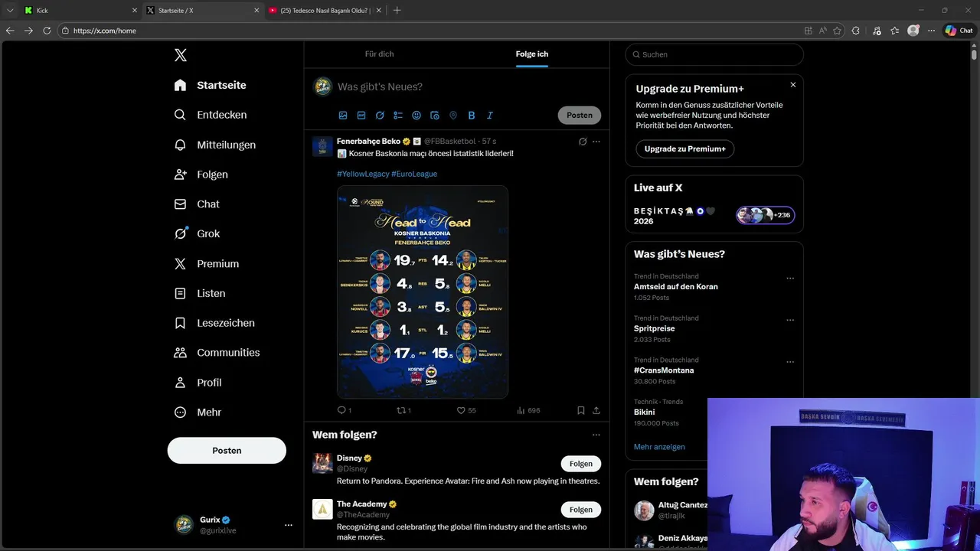Repost the Fenerbahçe Beko post
Viewport: 980px width, 551px height.
pyautogui.click(x=403, y=410)
